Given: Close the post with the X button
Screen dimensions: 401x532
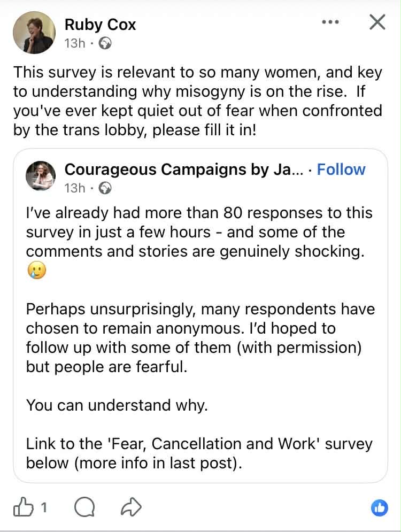Looking at the screenshot, I should [377, 22].
